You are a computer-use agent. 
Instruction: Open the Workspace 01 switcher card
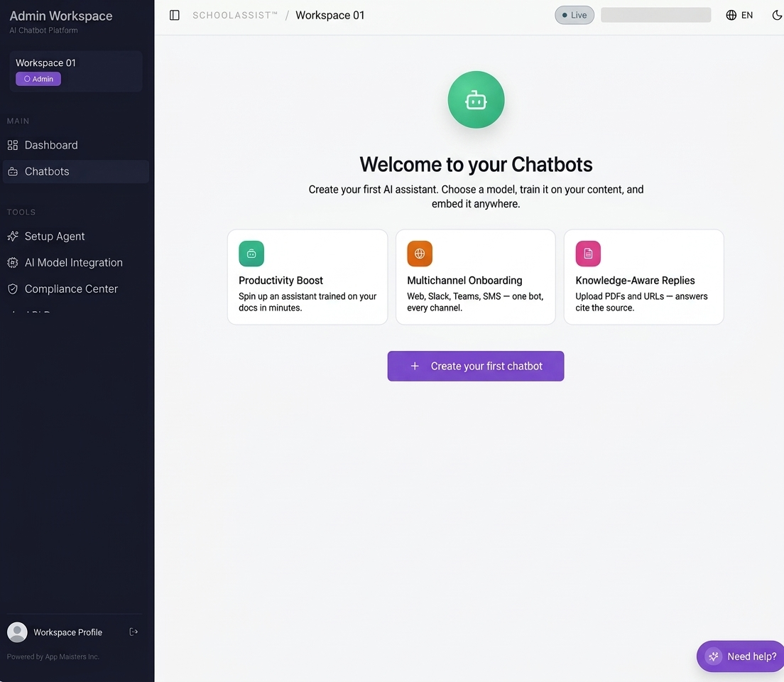[x=76, y=71]
